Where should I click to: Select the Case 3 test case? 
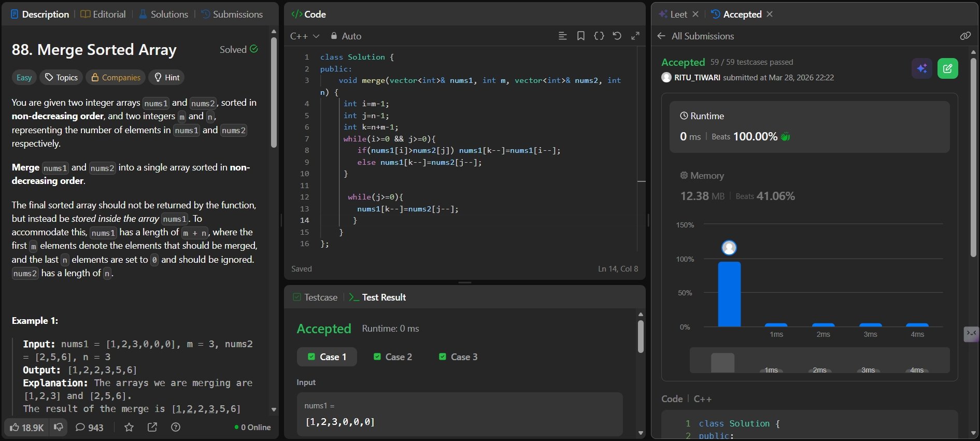pos(458,357)
